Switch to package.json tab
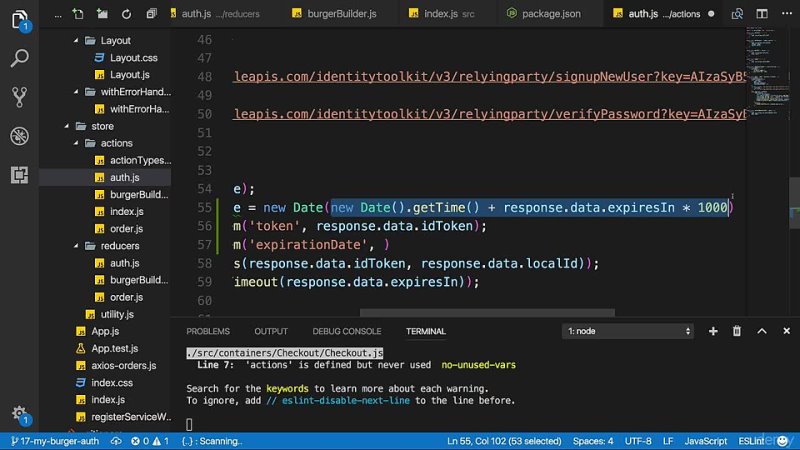 pos(544,14)
